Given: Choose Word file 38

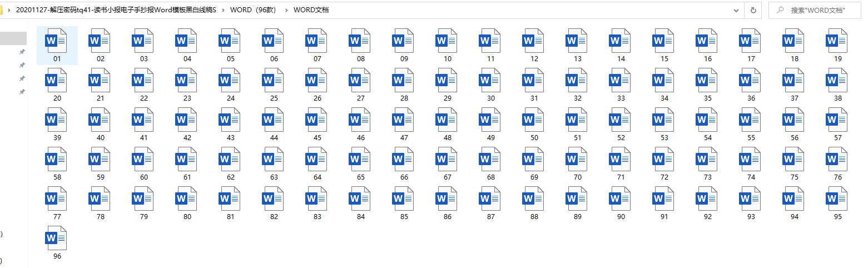Looking at the screenshot, I should [837, 80].
